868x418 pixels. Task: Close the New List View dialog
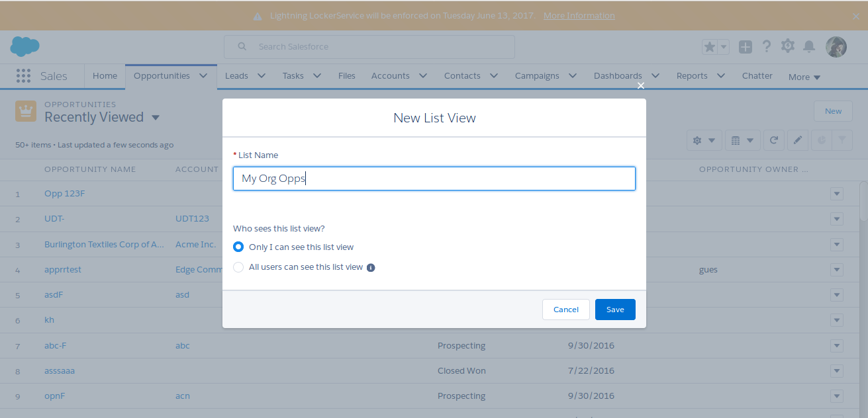[x=640, y=85]
